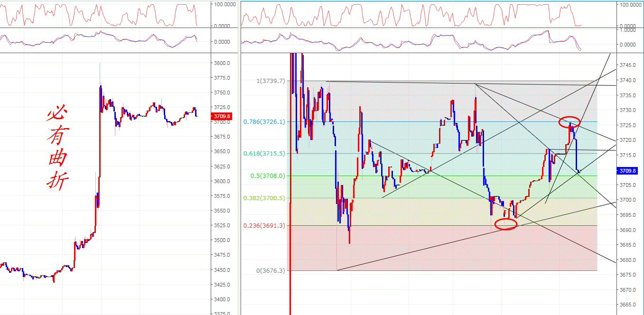The width and height of the screenshot is (644, 315).
Task: Select the green 0.5(3708.0) Fibonacci label
Action: (x=268, y=176)
